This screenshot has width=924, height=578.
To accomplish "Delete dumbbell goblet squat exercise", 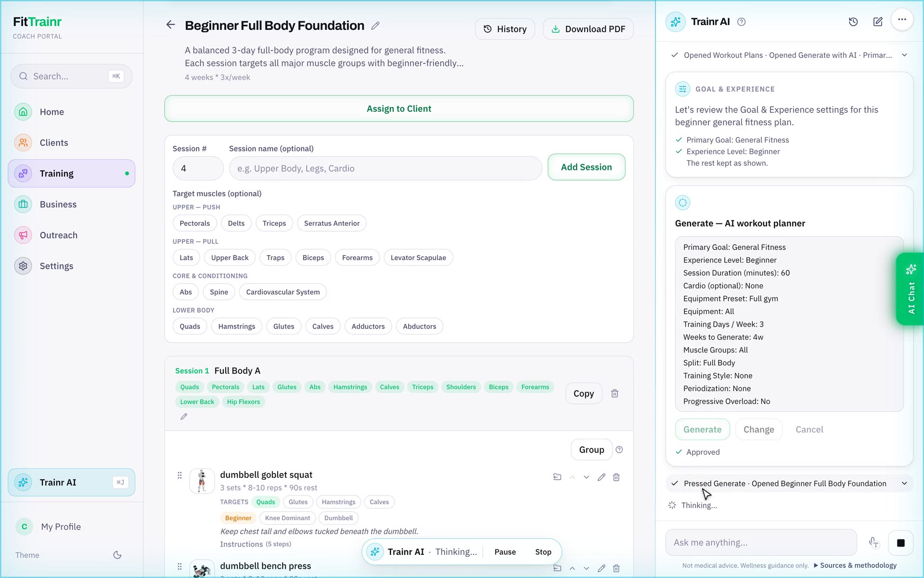I will pyautogui.click(x=616, y=477).
